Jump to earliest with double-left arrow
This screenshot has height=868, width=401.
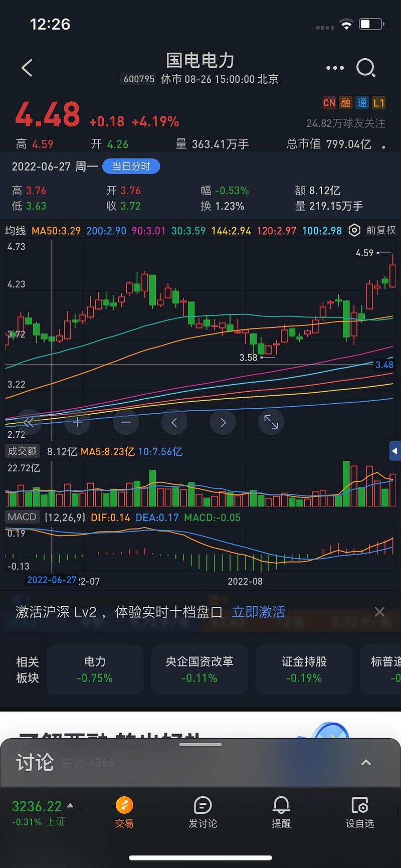(29, 422)
